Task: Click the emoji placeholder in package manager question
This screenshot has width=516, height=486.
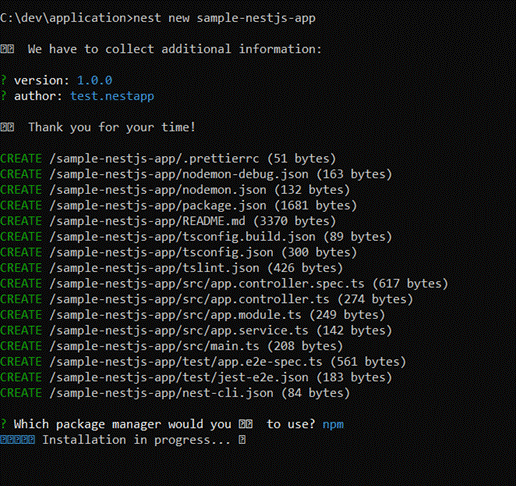Action: tap(246, 424)
